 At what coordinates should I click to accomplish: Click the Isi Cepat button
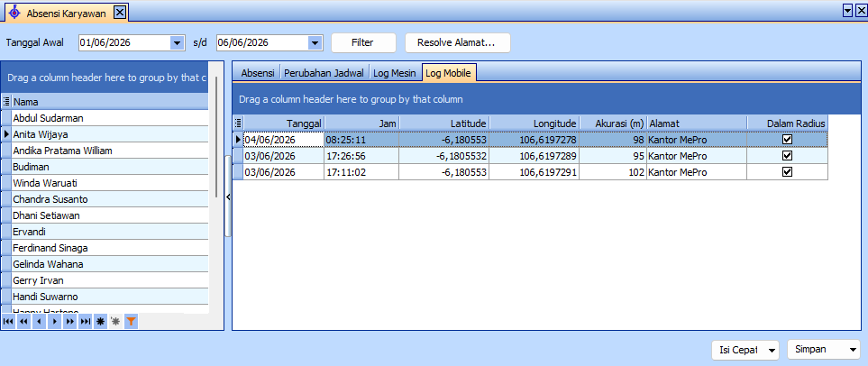745,350
